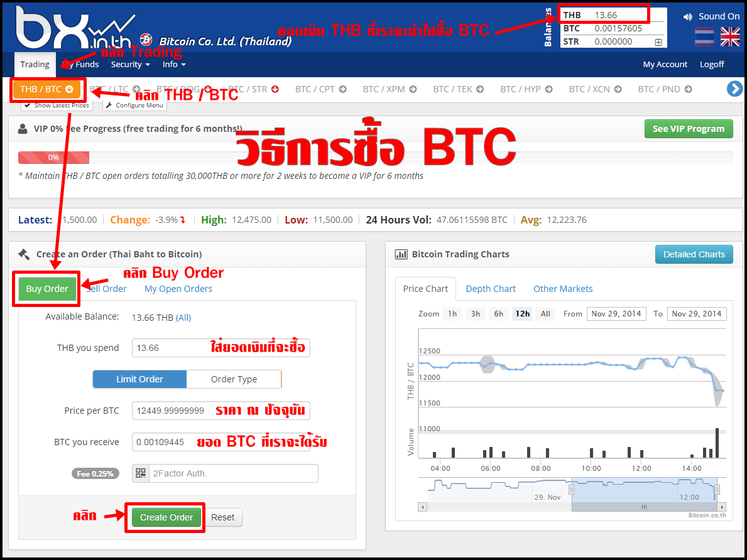The image size is (747, 560).
Task: Set chart zoom to 6h
Action: [x=499, y=314]
